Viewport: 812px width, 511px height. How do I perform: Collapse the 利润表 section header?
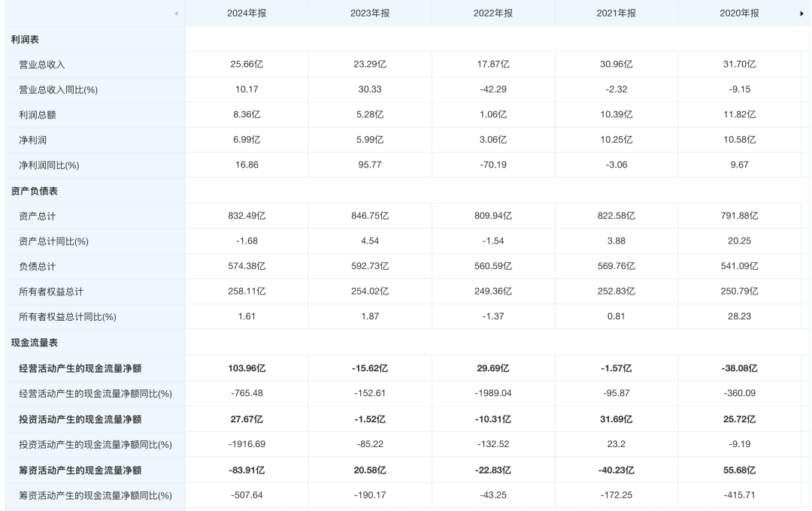[x=26, y=39]
